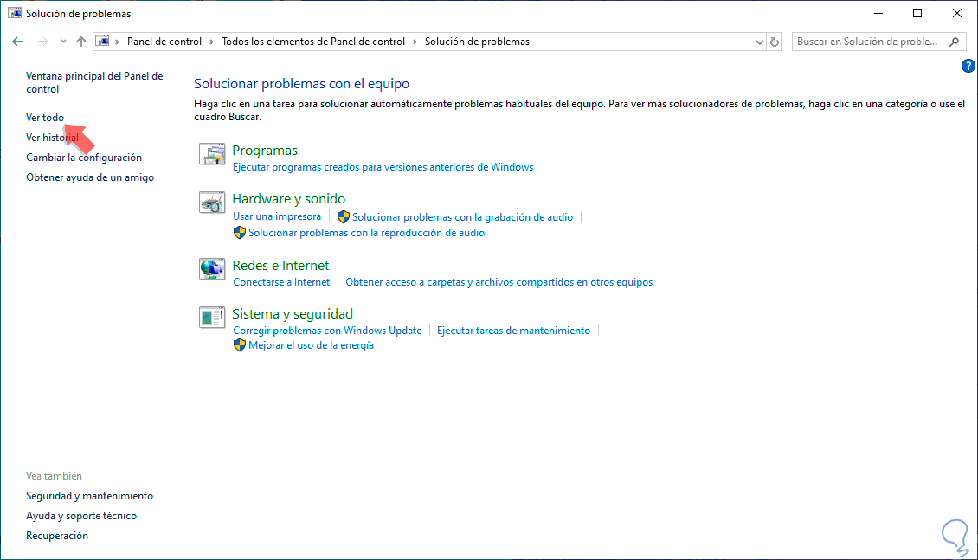This screenshot has height=560, width=978.
Task: Click Obtener ayuda de un amigo
Action: pos(90,177)
